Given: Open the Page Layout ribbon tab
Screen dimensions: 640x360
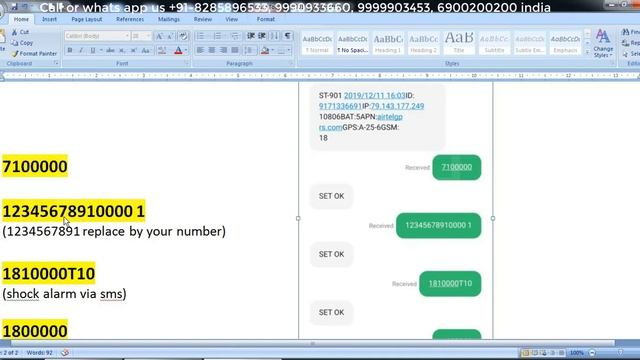Looking at the screenshot, I should (87, 19).
